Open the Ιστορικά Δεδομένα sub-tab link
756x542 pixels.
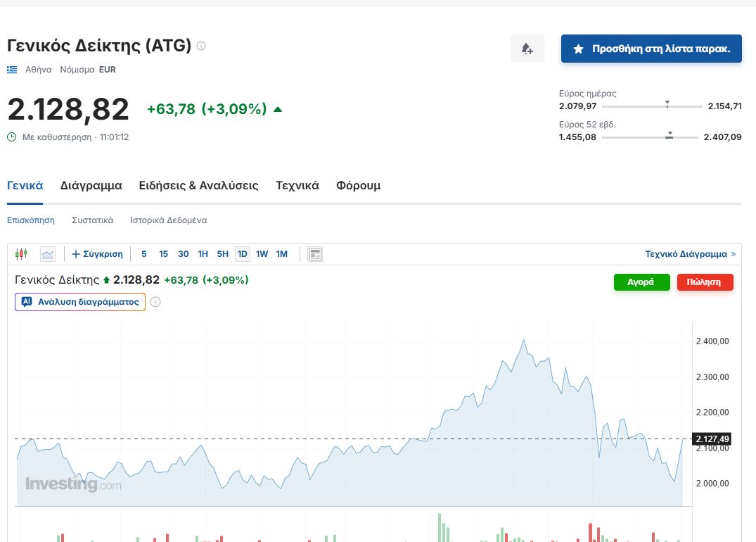(x=168, y=220)
